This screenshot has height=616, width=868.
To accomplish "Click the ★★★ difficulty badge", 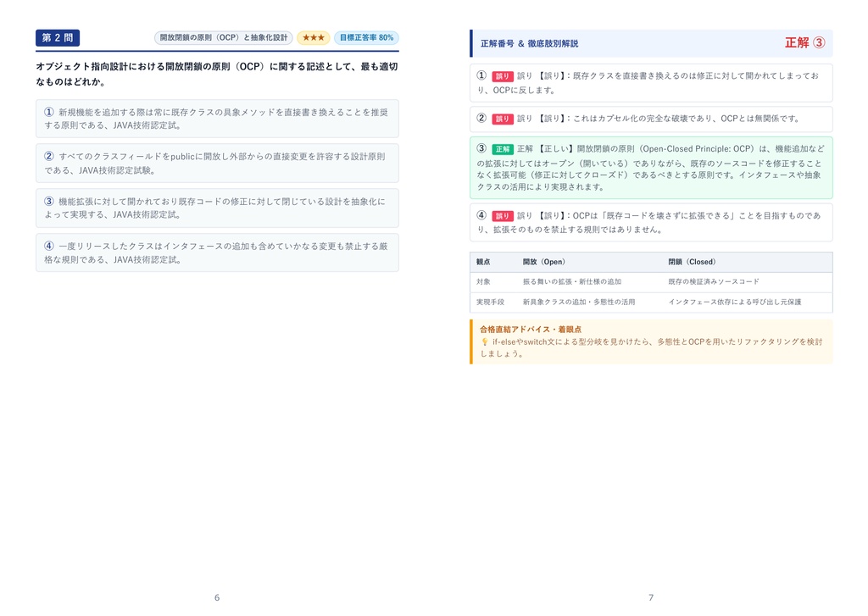I will coord(314,37).
